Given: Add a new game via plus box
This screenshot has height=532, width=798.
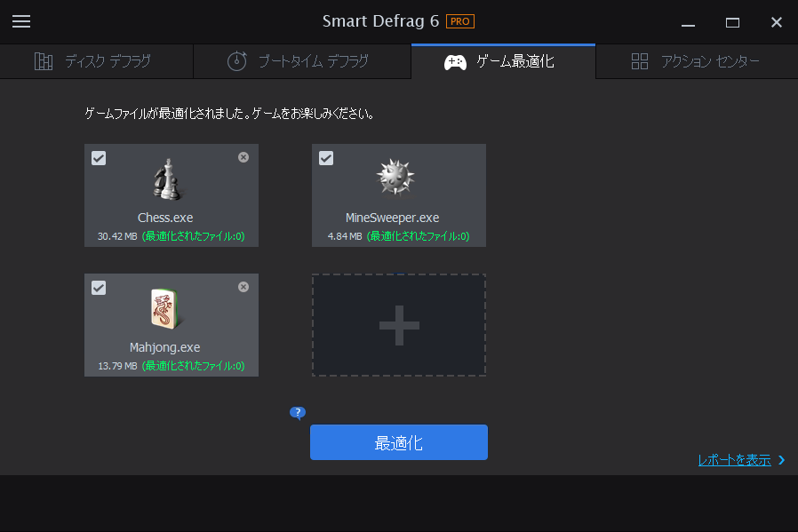Looking at the screenshot, I should click(399, 325).
